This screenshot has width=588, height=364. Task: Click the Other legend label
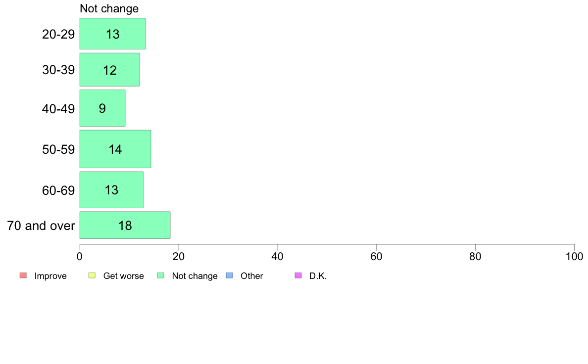251,276
